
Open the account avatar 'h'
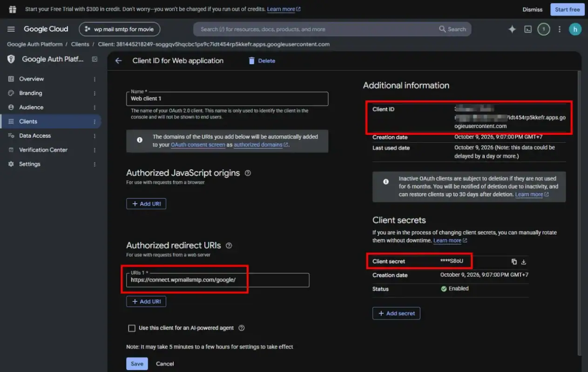(x=575, y=29)
